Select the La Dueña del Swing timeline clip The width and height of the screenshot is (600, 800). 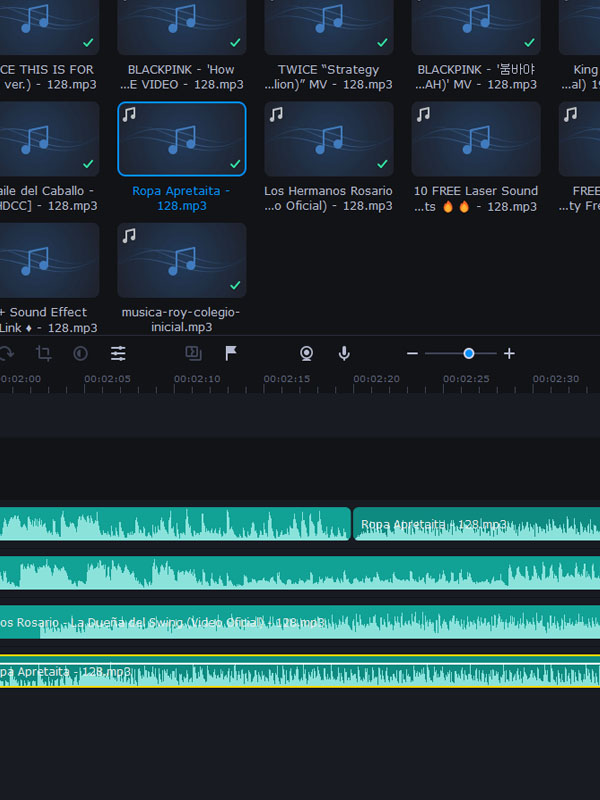pyautogui.click(x=300, y=622)
